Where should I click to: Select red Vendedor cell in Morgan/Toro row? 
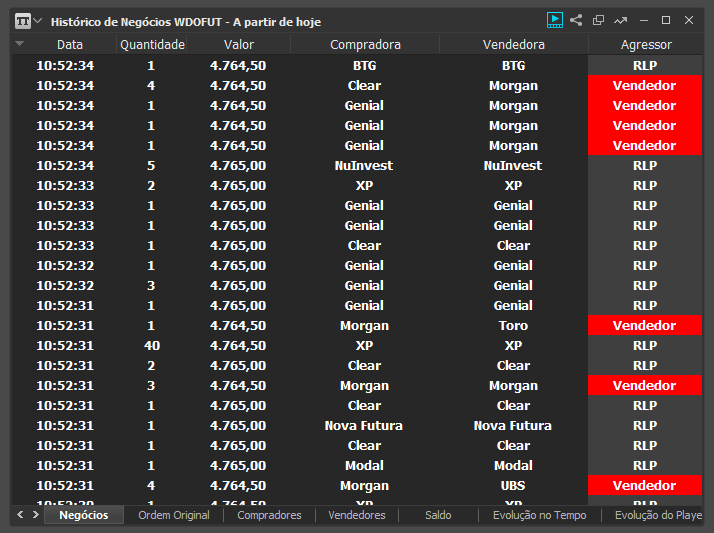pos(645,325)
